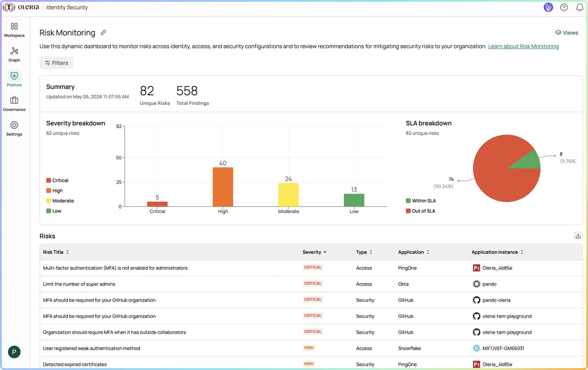This screenshot has height=370, width=588.
Task: Click the purple assistant icon in header
Action: (548, 7)
